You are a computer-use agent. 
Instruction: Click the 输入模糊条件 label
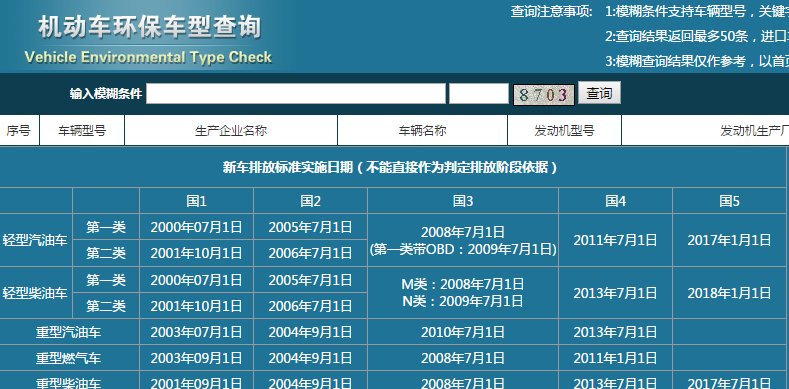pyautogui.click(x=106, y=94)
